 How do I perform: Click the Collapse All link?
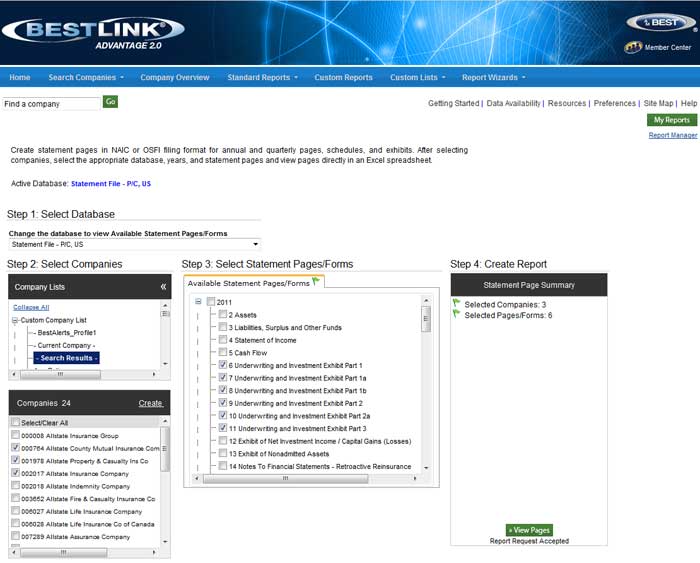click(31, 307)
